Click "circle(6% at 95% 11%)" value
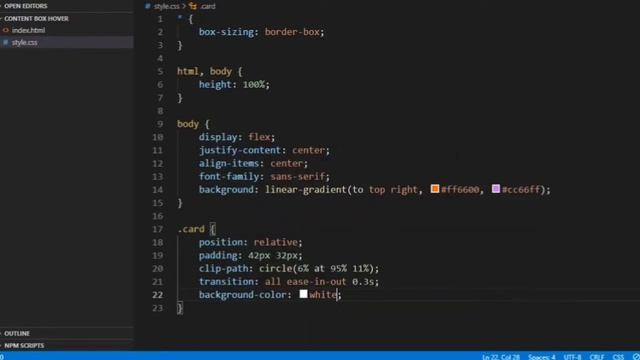This screenshot has width=640, height=360. click(x=316, y=269)
